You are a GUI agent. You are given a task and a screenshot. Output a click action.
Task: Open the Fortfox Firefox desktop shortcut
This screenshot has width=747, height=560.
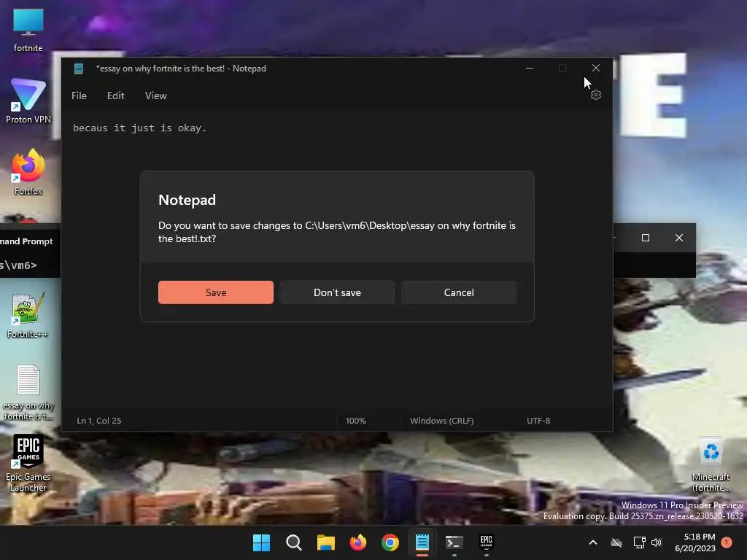pos(28,172)
